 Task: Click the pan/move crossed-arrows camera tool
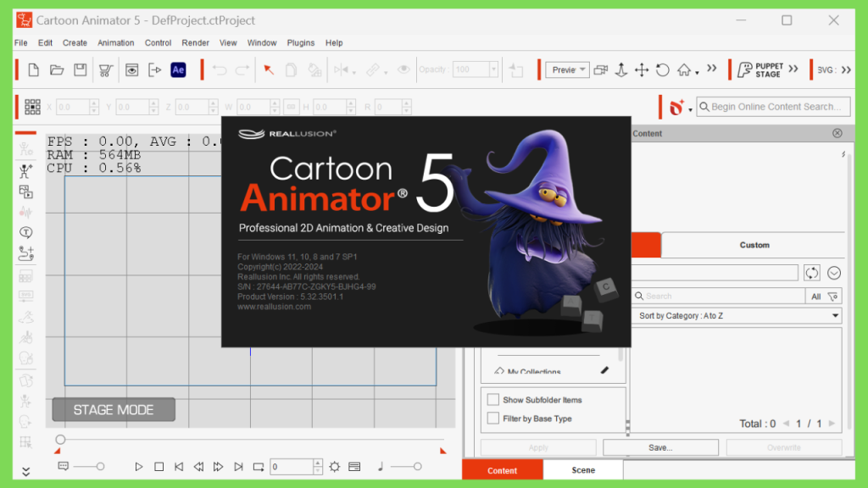[642, 69]
